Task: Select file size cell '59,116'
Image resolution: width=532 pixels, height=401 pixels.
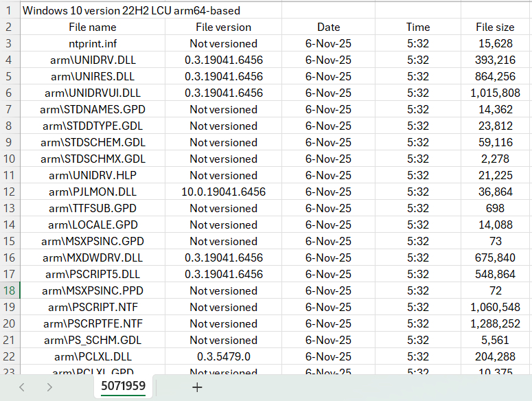Action: coord(496,142)
